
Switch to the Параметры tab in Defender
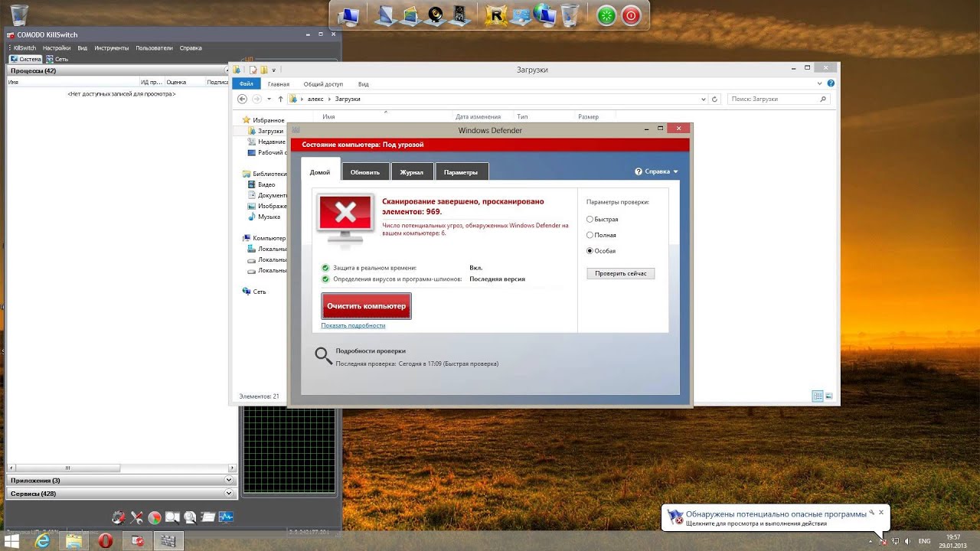461,172
